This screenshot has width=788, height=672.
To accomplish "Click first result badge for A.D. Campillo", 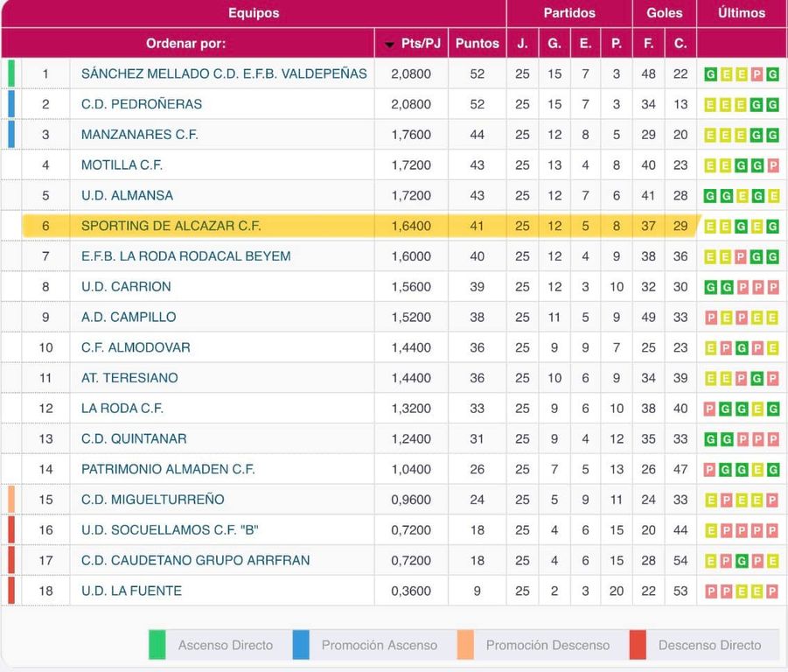I will tap(711, 318).
